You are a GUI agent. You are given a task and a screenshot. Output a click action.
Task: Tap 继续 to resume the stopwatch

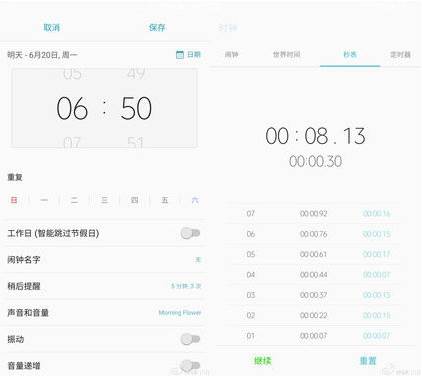pyautogui.click(x=263, y=360)
